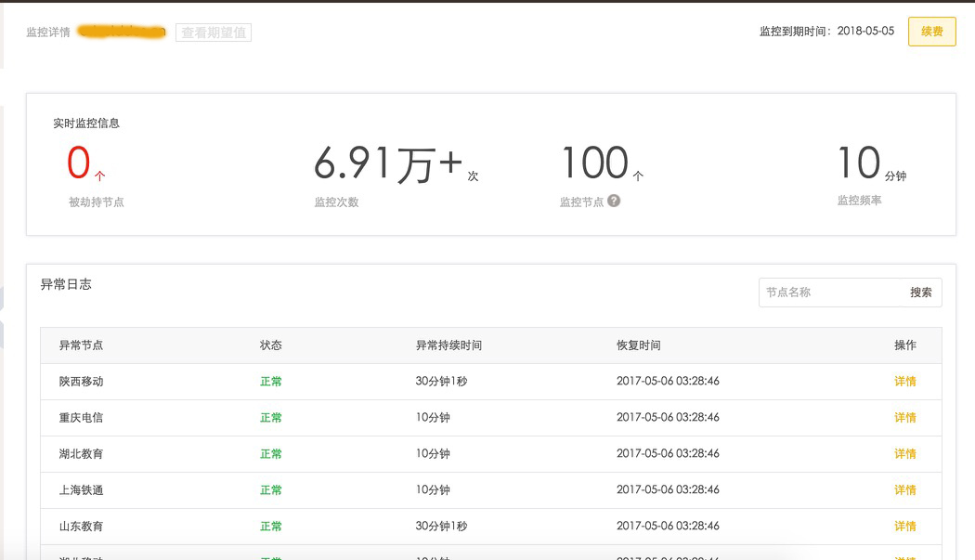Open 详情 for 上海铁通 node
The image size is (975, 560).
[x=904, y=490]
